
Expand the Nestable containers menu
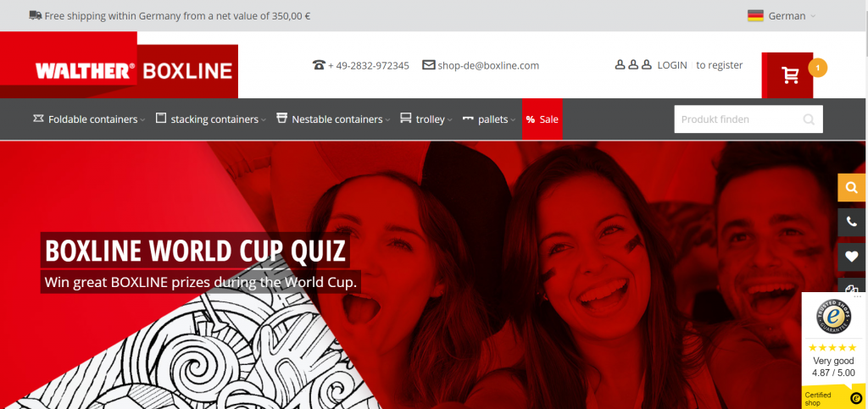(333, 119)
